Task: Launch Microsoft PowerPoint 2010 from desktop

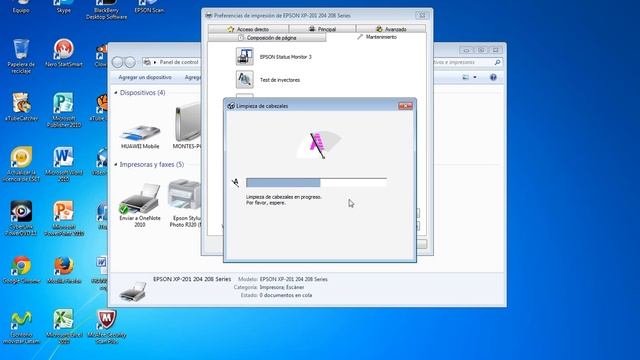Action: tap(64, 218)
